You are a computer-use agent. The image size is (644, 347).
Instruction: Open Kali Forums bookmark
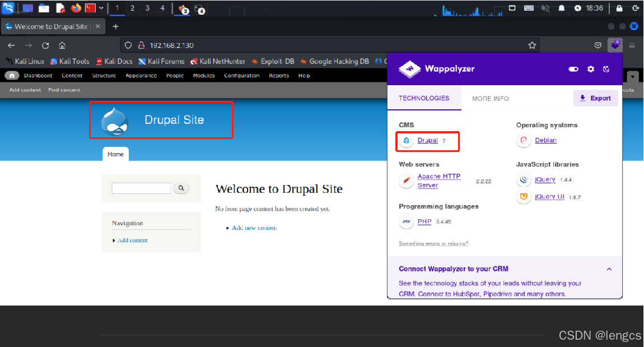click(161, 61)
